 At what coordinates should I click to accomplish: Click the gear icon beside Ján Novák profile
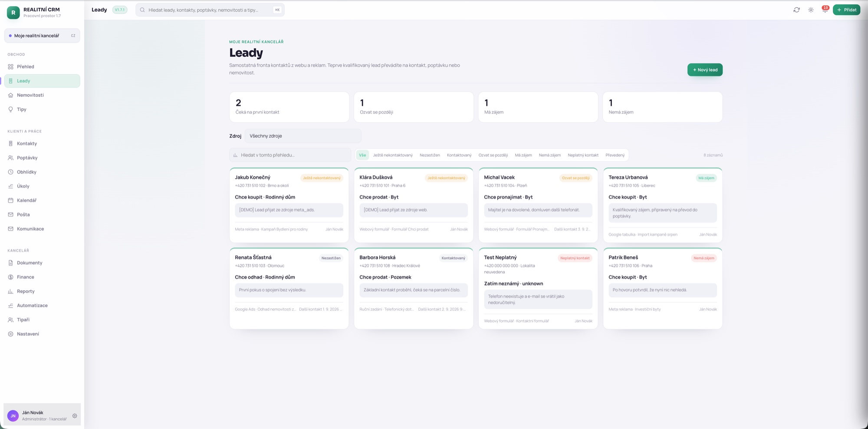[75, 416]
